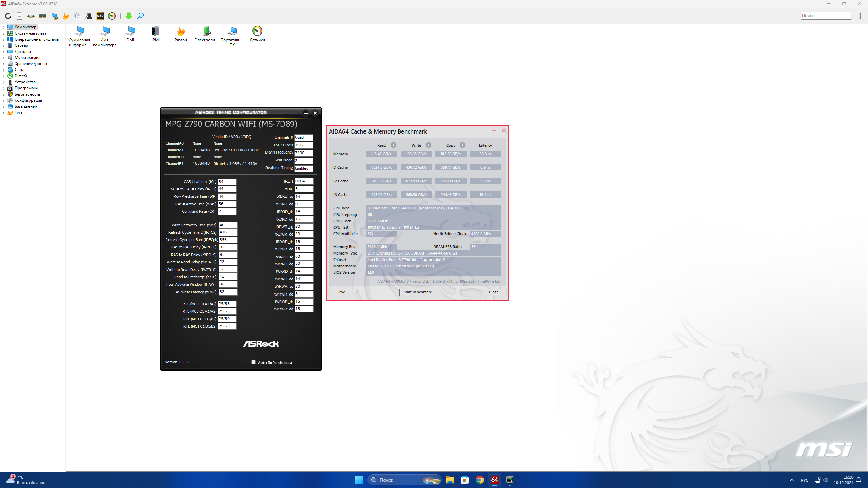Open the Разгон overclock icon
The height and width of the screenshot is (488, 868).
[x=181, y=34]
